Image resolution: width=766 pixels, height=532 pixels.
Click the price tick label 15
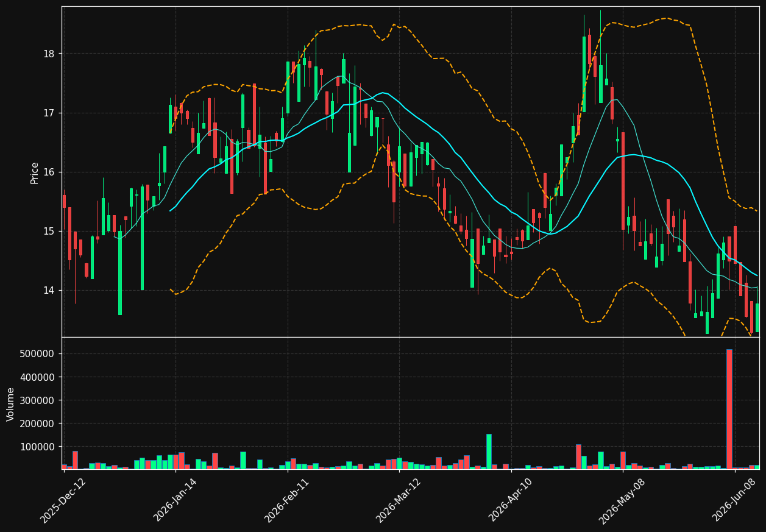tap(49, 231)
